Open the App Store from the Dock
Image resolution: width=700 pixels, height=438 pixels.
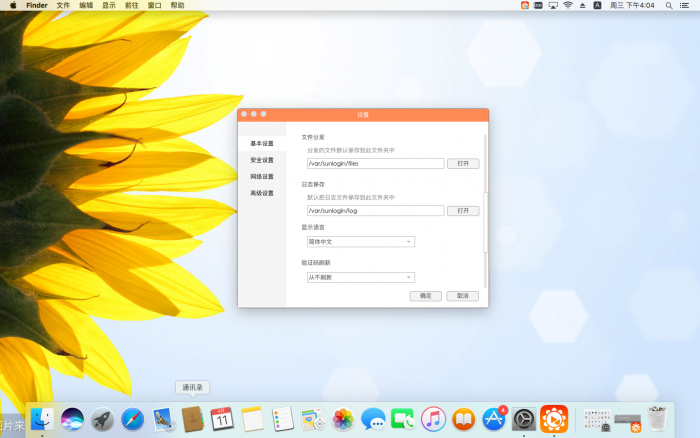pyautogui.click(x=494, y=419)
